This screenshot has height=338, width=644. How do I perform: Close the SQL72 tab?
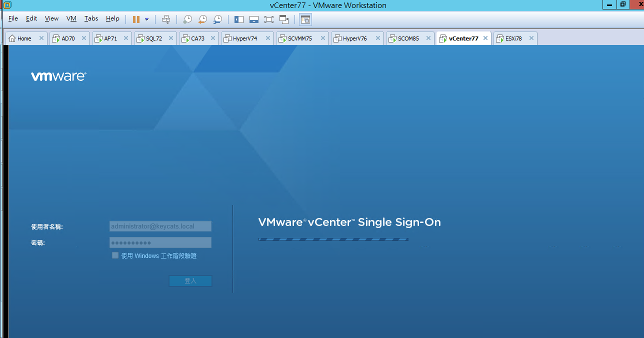pyautogui.click(x=171, y=38)
